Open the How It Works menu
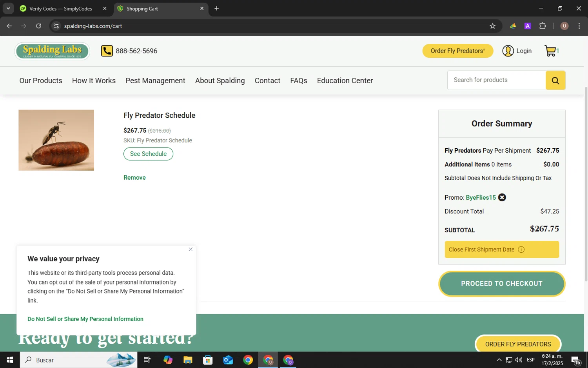 point(94,80)
